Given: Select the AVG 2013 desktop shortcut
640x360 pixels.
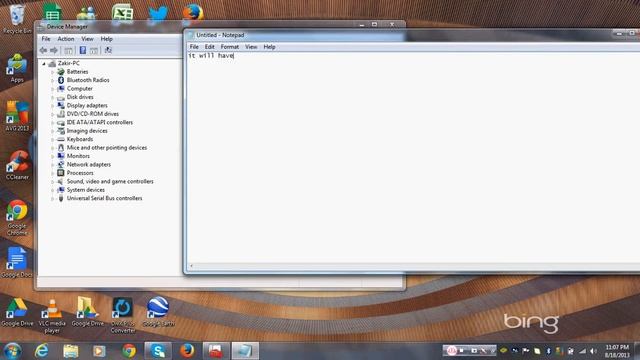Looking at the screenshot, I should coord(17,116).
